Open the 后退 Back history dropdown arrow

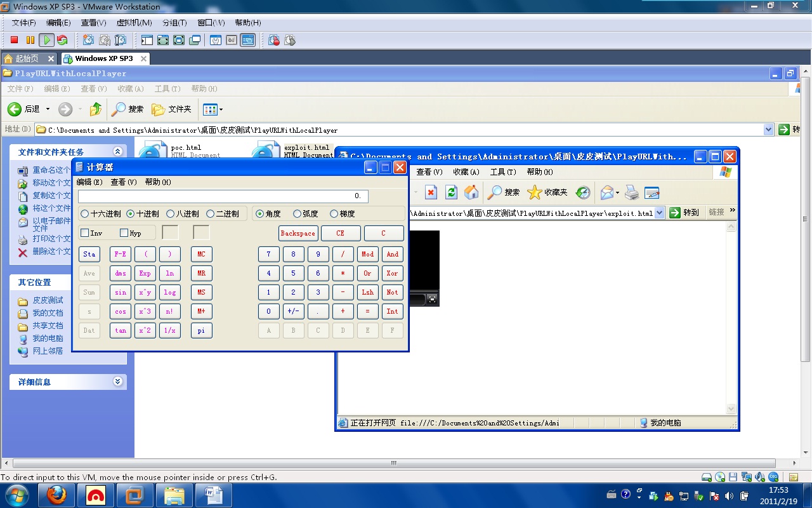click(48, 109)
